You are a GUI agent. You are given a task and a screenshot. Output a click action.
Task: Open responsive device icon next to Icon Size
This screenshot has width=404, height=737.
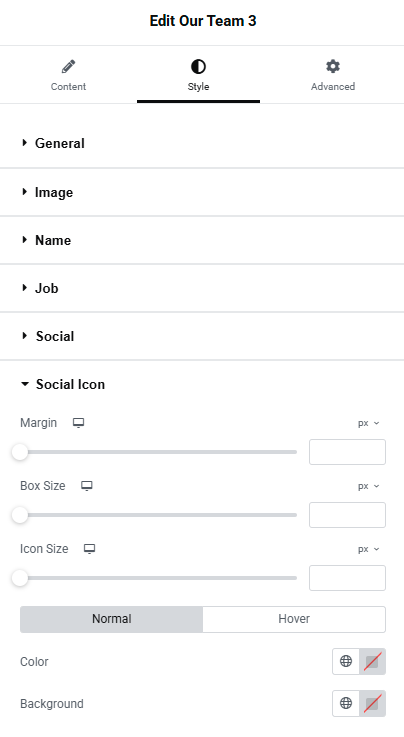coord(90,549)
